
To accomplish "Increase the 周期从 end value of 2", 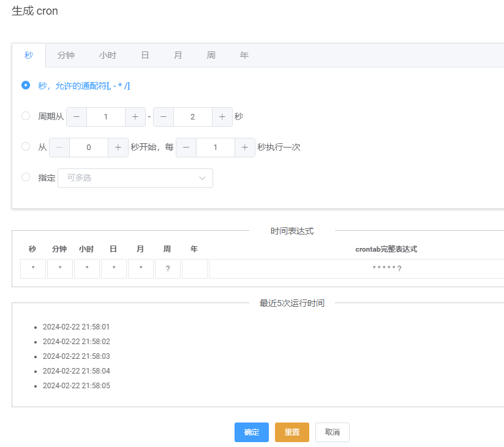I will 222,117.
